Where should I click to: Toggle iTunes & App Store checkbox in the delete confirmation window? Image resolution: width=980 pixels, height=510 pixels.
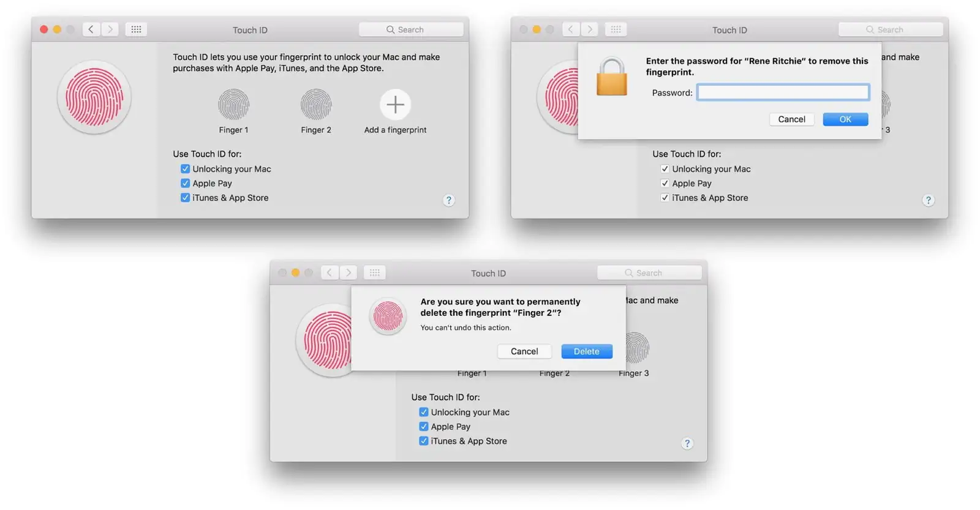423,441
